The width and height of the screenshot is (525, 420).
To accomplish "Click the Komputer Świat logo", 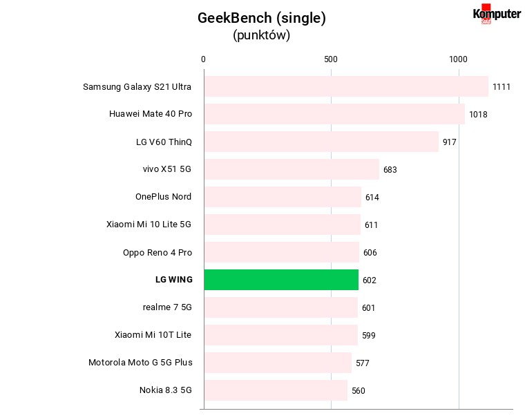I will pos(497,14).
